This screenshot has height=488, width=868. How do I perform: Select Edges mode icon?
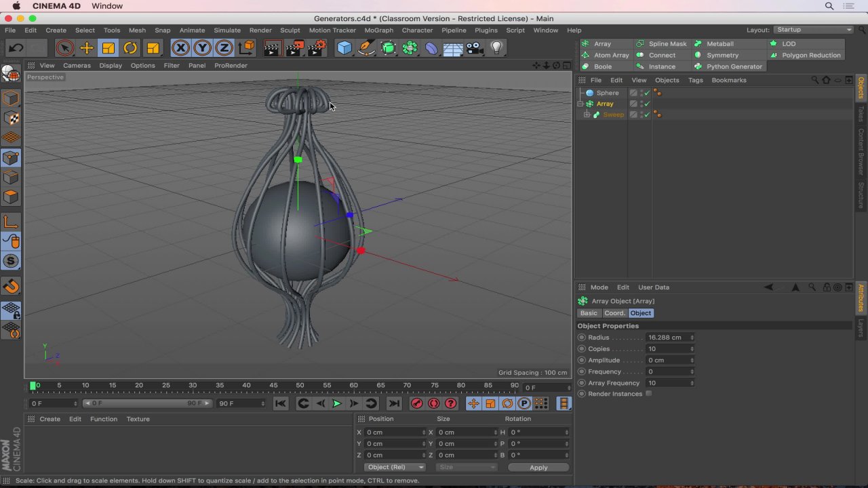click(x=11, y=178)
